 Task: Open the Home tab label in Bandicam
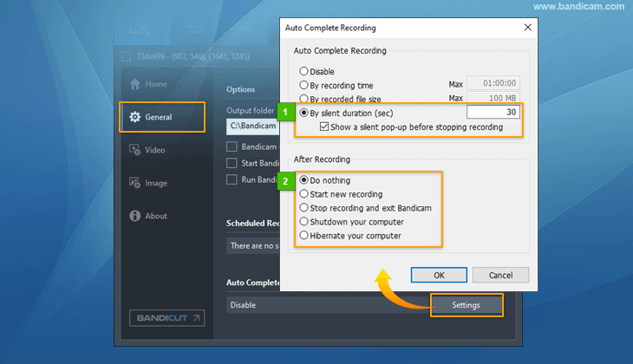pos(156,84)
